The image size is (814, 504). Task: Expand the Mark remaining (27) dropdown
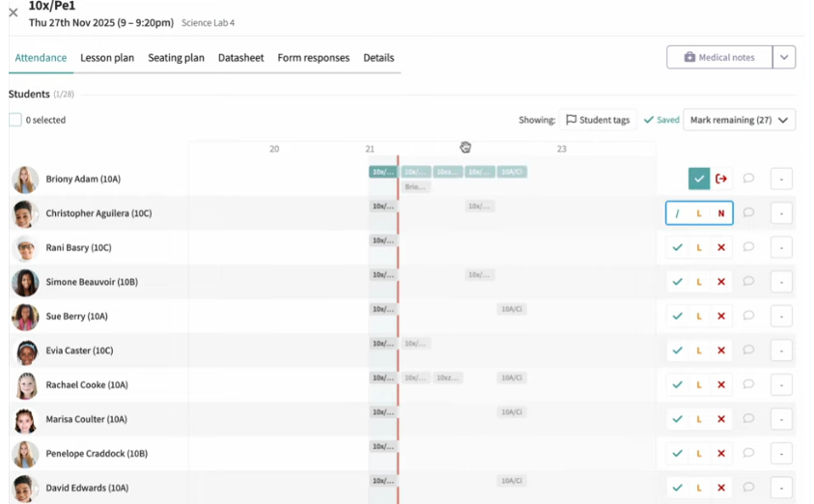coord(739,120)
